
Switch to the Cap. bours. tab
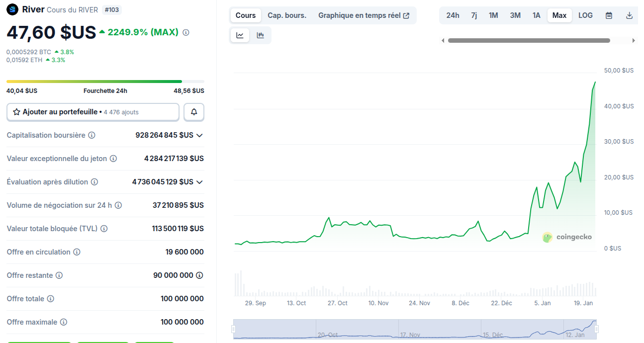287,15
